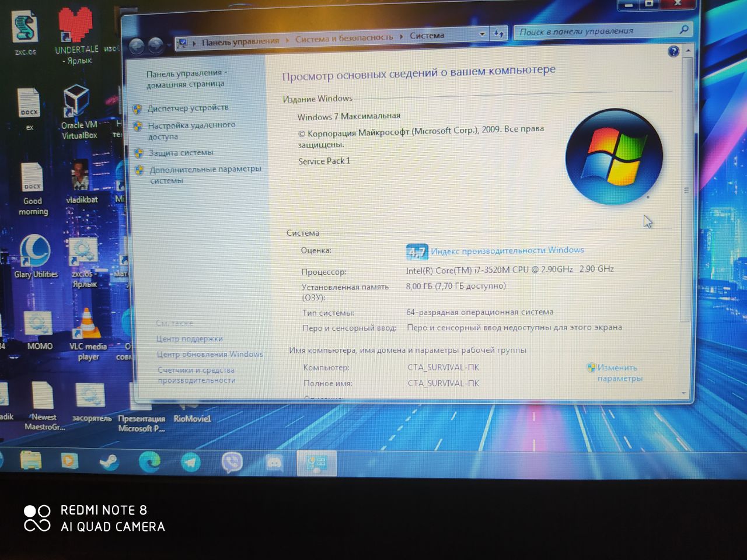Viewport: 747px width, 560px height.
Task: Open Viber from the taskbar
Action: click(232, 463)
